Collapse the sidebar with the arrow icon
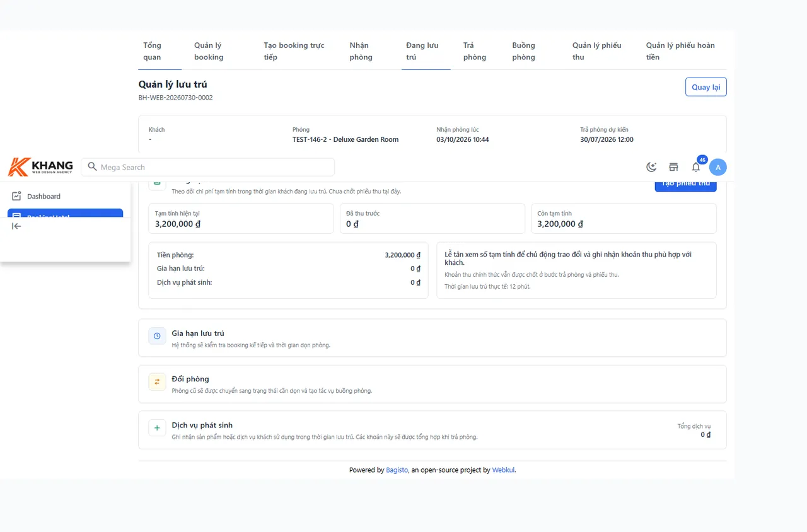 coord(16,226)
